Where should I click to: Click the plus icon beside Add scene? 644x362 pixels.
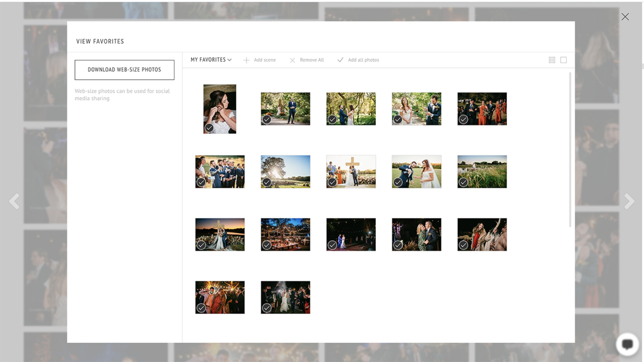coord(246,60)
